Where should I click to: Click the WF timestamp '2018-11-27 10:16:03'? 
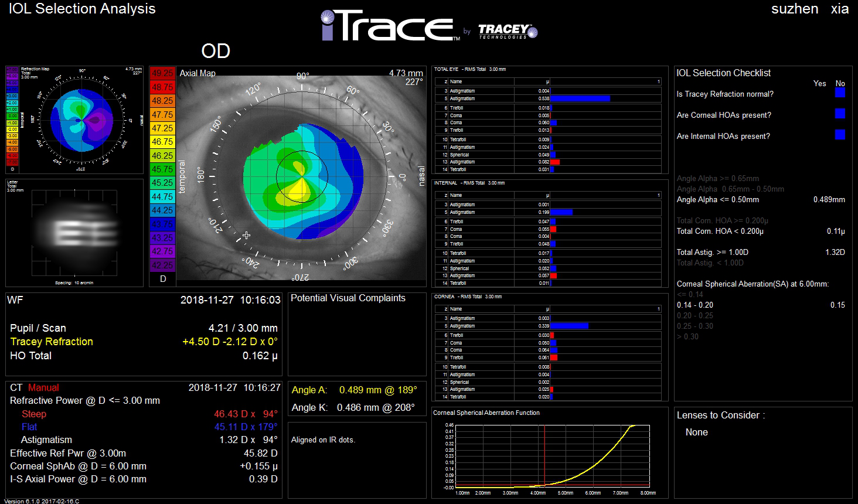pyautogui.click(x=230, y=300)
